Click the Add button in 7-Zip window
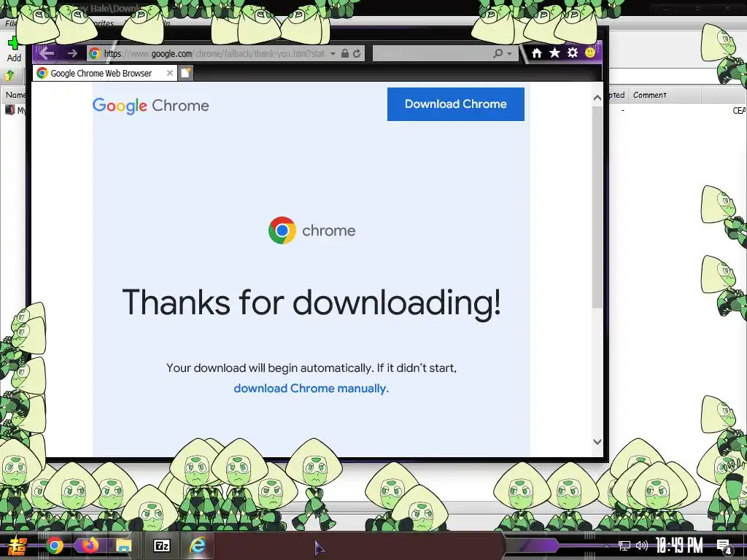Screen dimensions: 747x560 pyautogui.click(x=13, y=50)
